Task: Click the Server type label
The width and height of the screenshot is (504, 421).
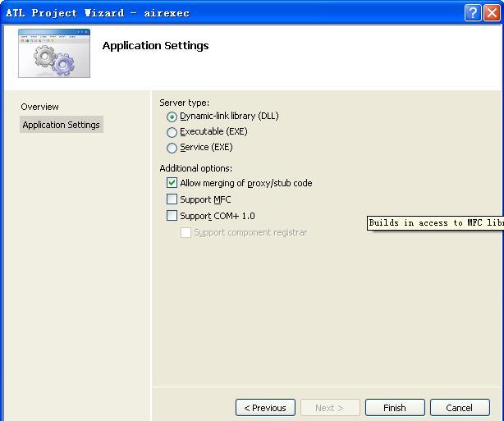Action: tap(184, 103)
